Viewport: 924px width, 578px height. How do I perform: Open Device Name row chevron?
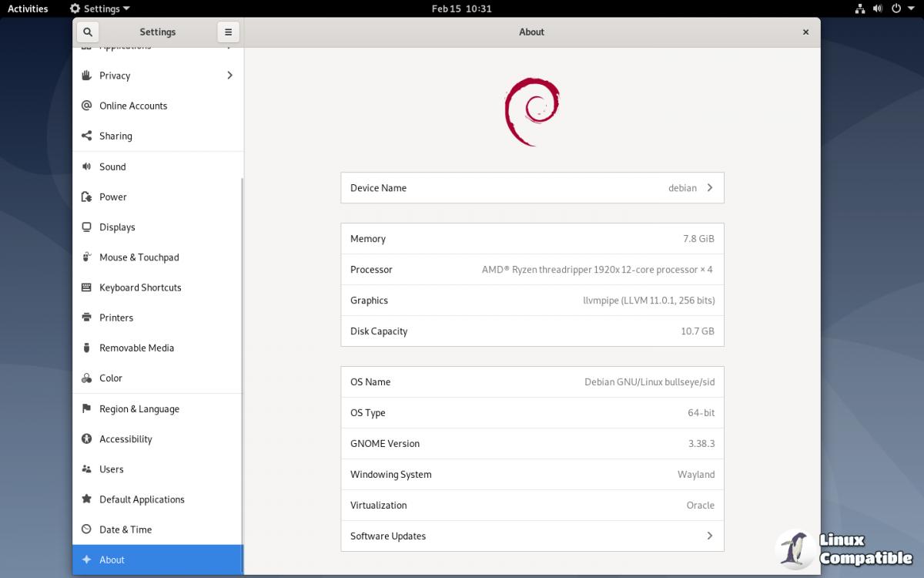[709, 188]
